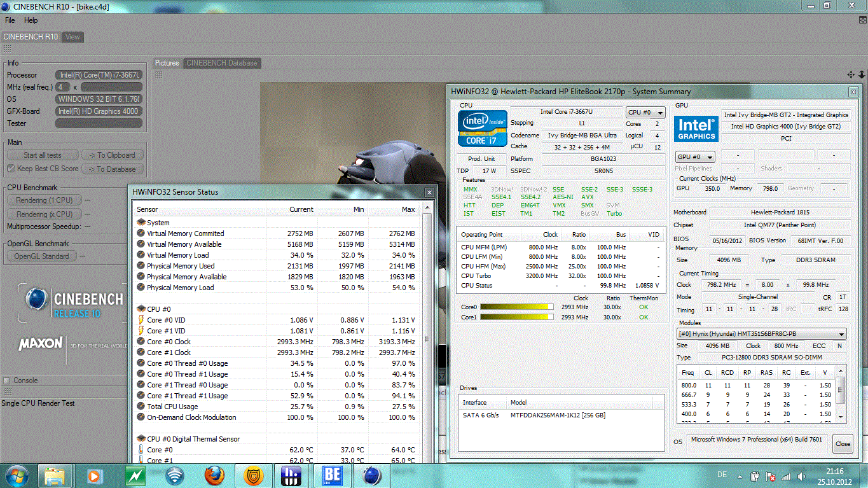Click into the Tester input field

click(99, 123)
